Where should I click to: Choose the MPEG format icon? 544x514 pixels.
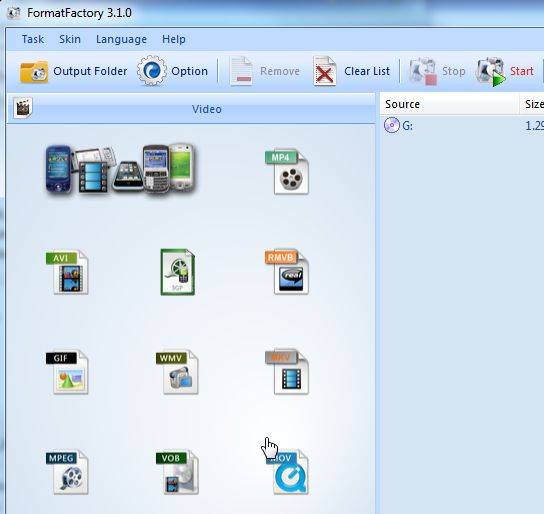(67, 472)
